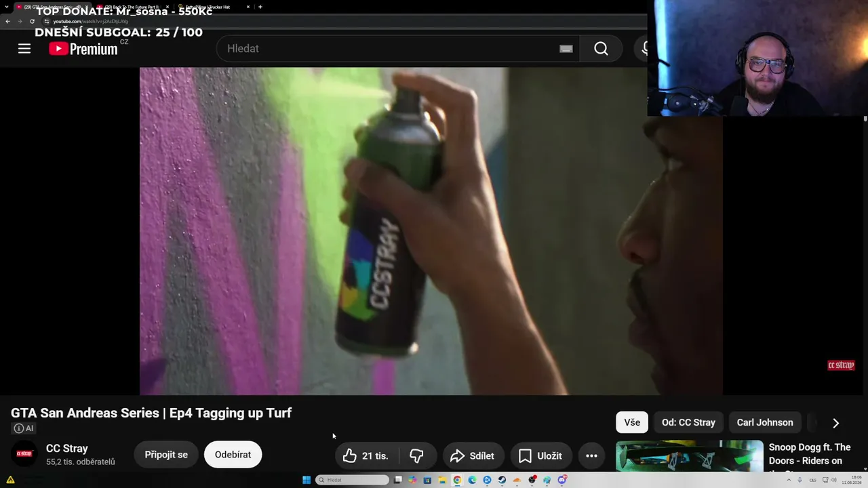
Task: Open Google Chrome on the taskbar
Action: [x=457, y=480]
